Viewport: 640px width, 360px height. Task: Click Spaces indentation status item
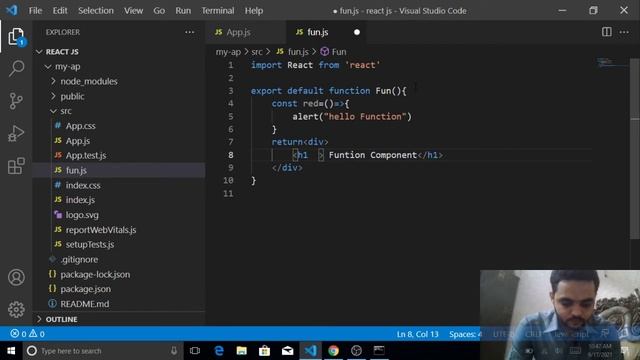coord(465,334)
